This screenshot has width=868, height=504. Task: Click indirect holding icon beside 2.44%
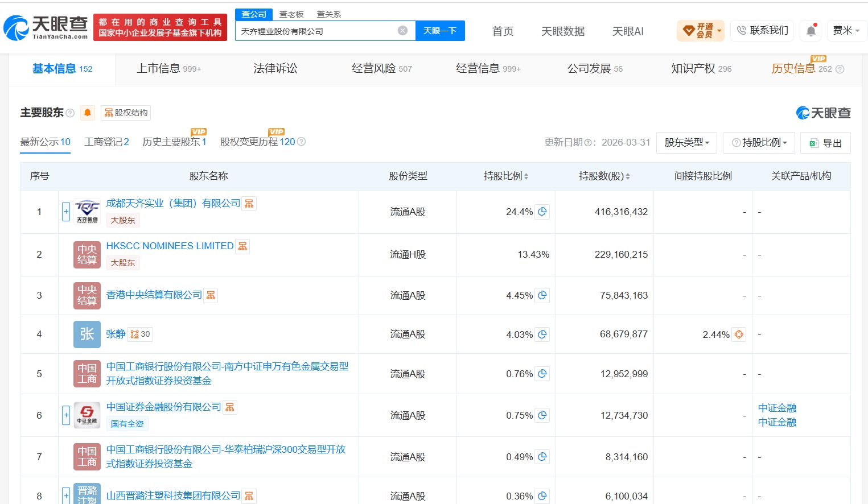[x=739, y=334]
